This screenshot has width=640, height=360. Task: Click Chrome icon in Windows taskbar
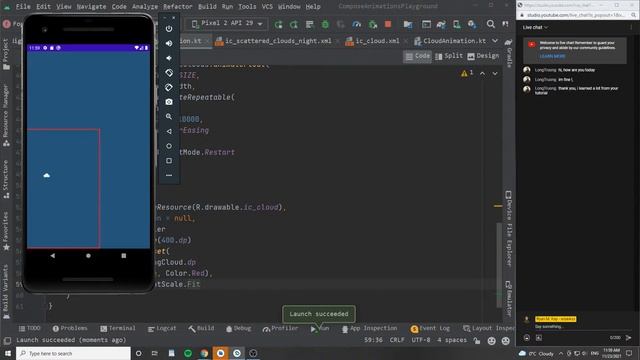(x=204, y=353)
